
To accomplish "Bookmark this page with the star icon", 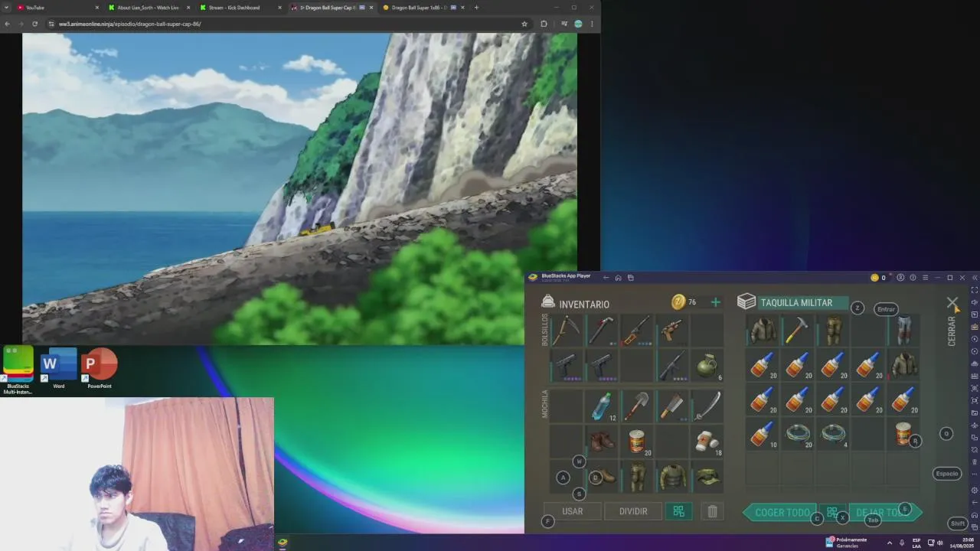I will point(524,24).
